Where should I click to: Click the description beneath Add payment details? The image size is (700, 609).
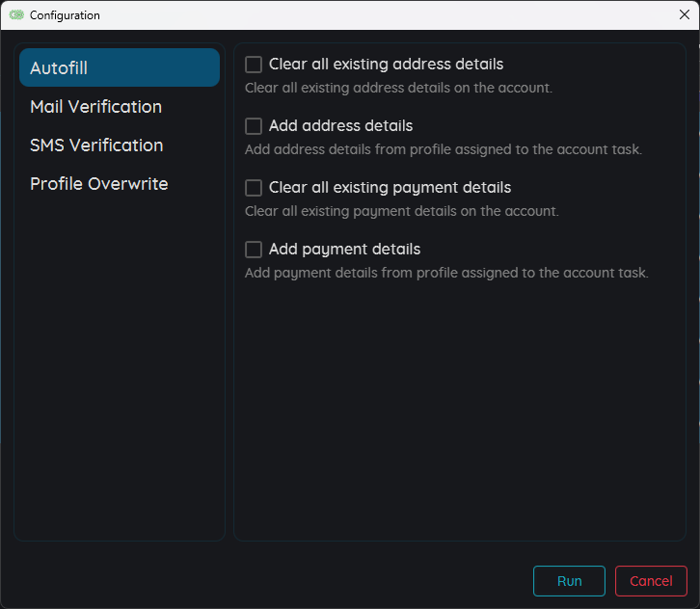[446, 273]
